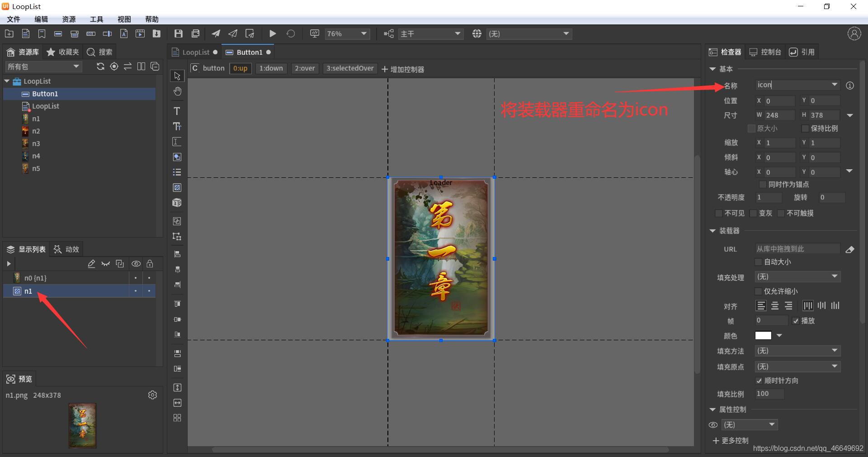
Task: Open the 填充原点 dropdown
Action: [x=797, y=367]
